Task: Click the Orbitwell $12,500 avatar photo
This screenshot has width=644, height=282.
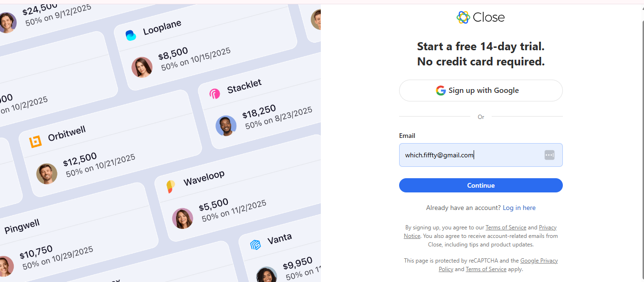Action: point(47,174)
